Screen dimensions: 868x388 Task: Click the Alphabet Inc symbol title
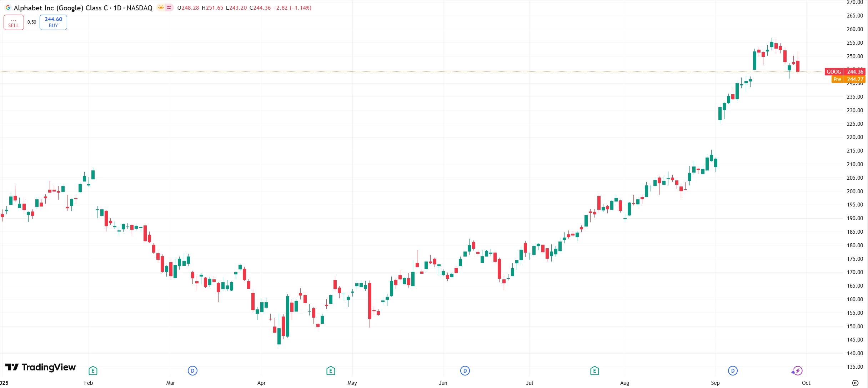[x=83, y=8]
